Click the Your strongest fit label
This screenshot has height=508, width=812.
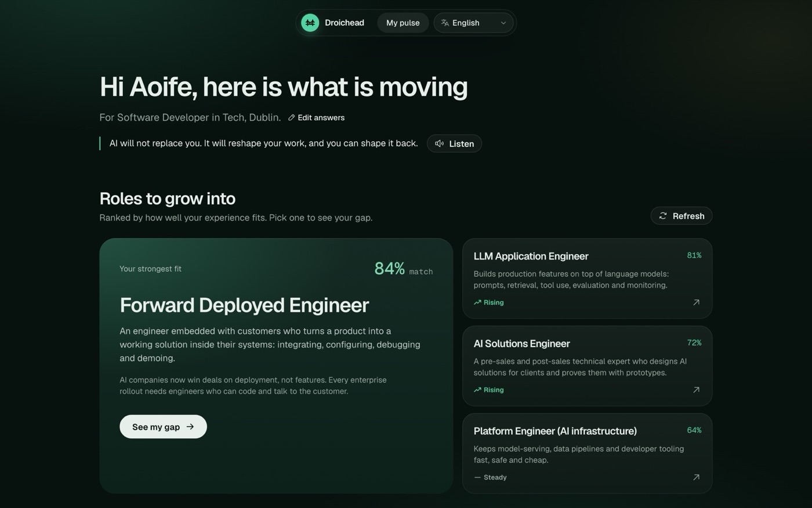[150, 269]
